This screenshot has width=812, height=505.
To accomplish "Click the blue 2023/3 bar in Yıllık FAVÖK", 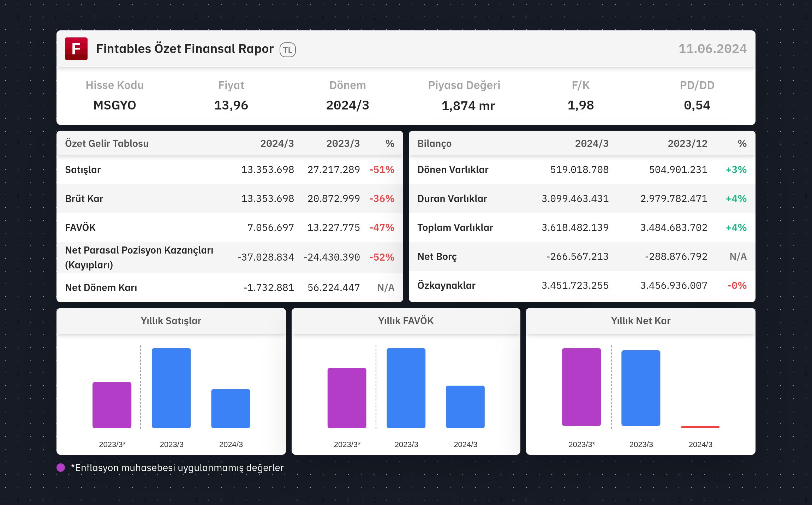I will tap(406, 388).
